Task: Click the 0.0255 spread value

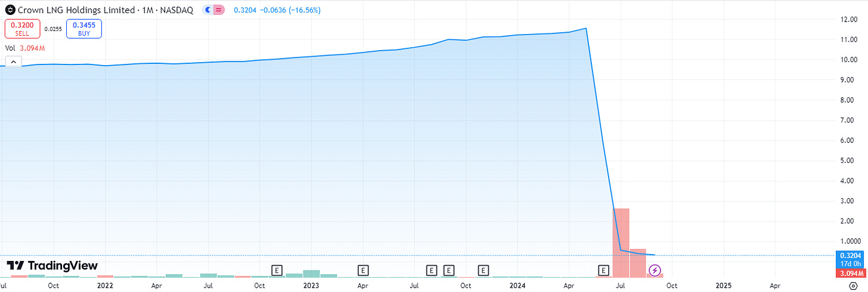Action: 53,29
